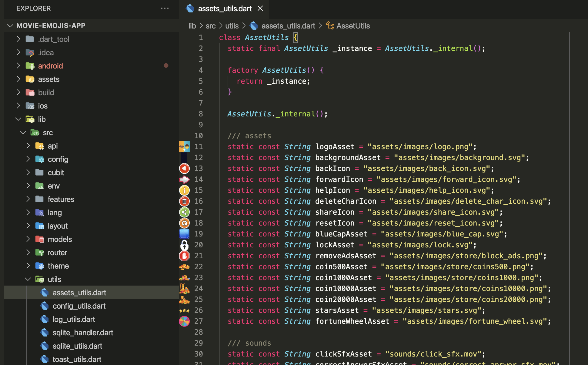The image size is (588, 365).
Task: Click the coins500 gutter preview, line 22
Action: tap(184, 267)
